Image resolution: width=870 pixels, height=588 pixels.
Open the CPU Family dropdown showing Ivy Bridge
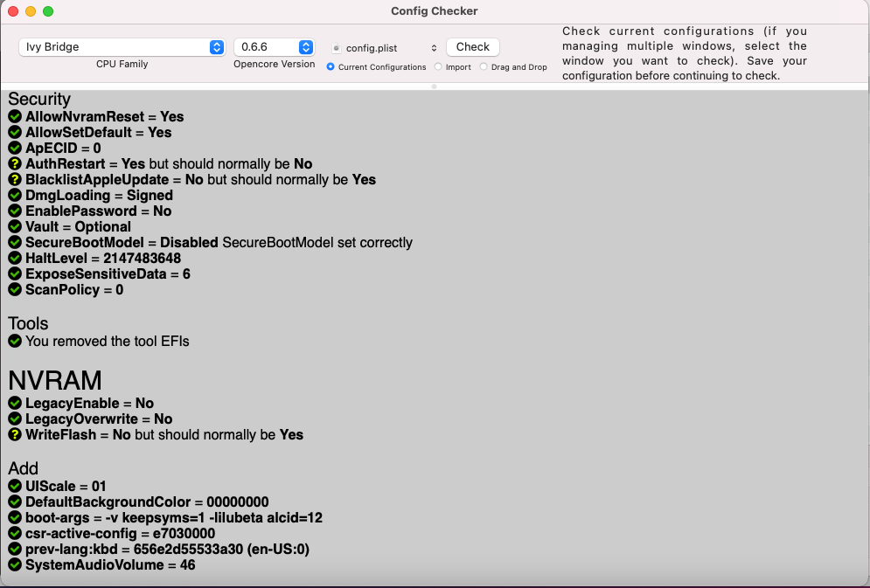122,47
